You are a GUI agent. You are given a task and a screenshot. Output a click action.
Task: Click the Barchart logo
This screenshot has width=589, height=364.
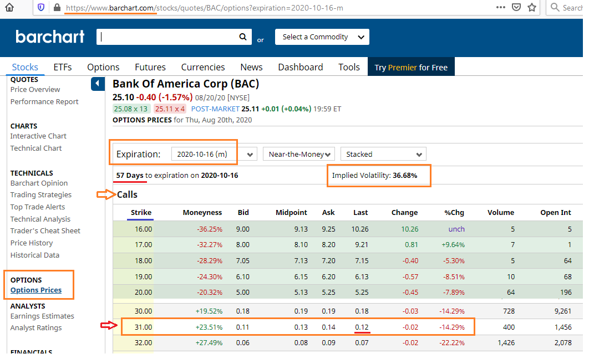[x=49, y=37]
